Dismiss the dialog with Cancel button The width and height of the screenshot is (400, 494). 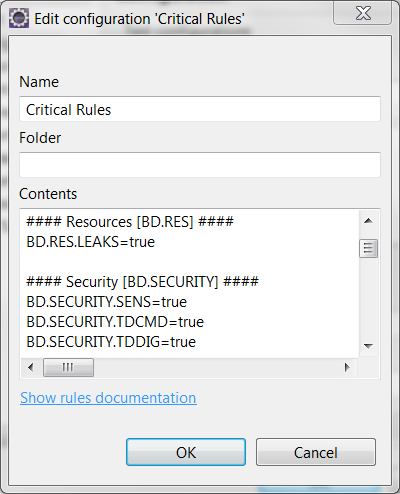click(316, 452)
